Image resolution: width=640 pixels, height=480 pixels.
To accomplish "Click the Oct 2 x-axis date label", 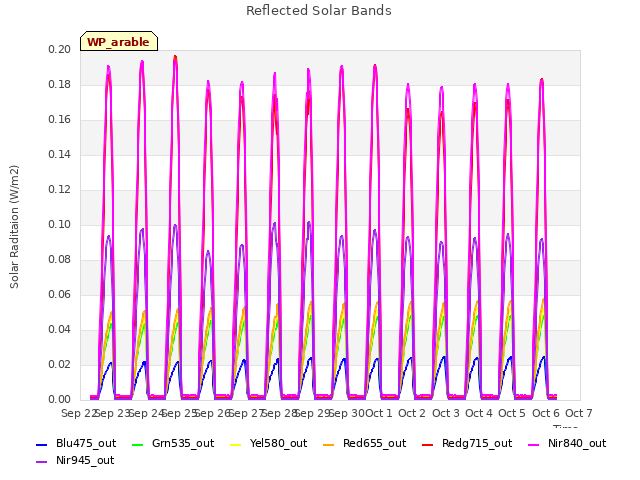I will (412, 413).
